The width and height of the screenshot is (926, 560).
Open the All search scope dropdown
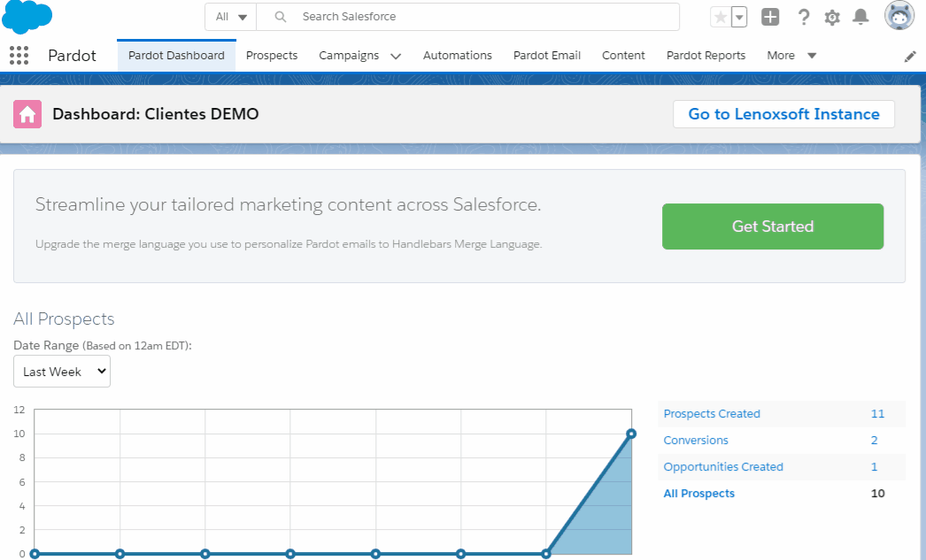231,17
